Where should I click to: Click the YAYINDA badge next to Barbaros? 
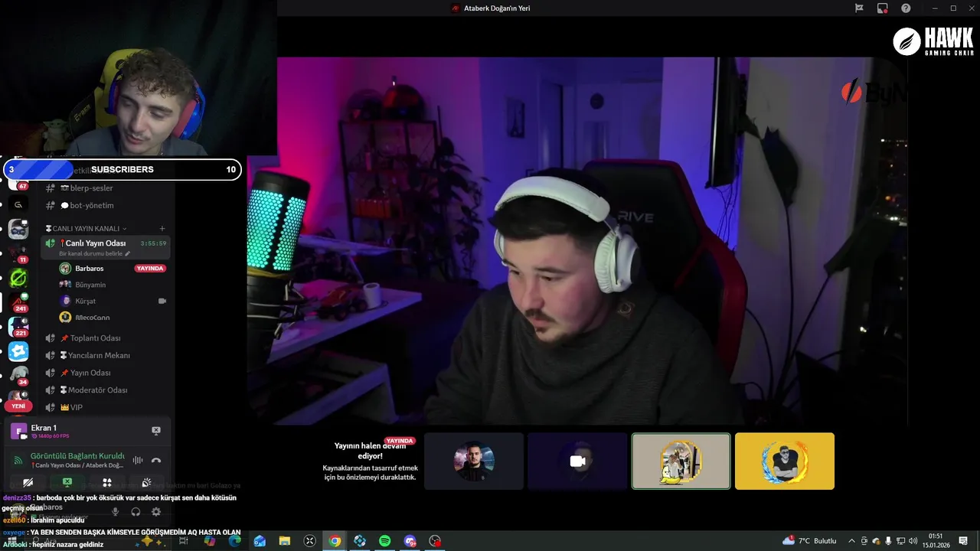pos(150,269)
